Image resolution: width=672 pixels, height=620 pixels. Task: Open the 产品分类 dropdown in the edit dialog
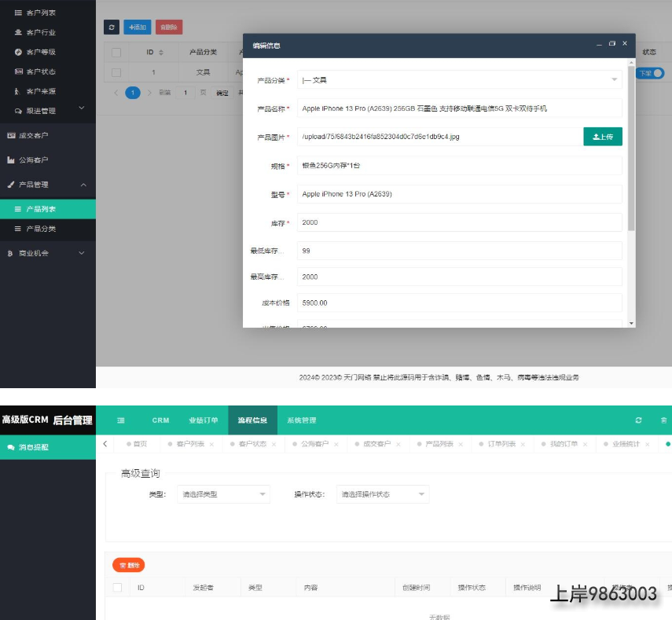coord(459,80)
